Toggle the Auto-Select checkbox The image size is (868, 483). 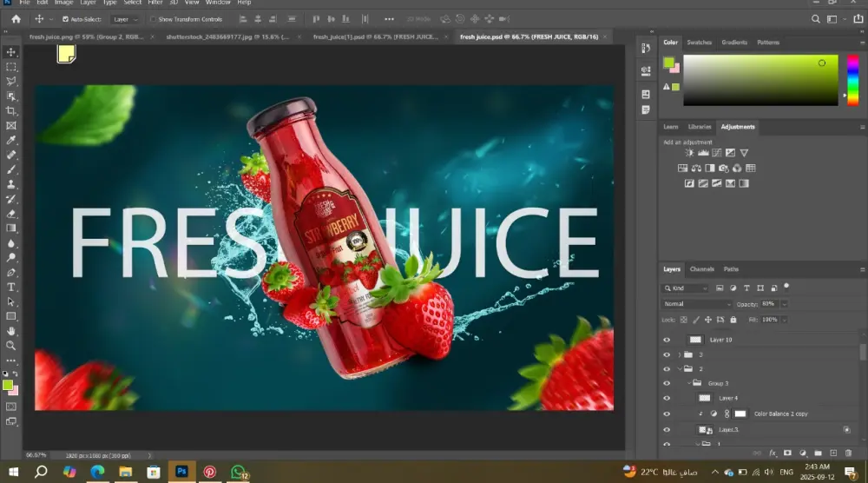(x=65, y=19)
